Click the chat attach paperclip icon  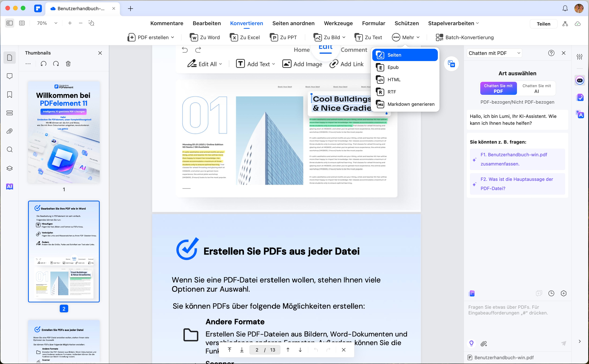pyautogui.click(x=484, y=343)
